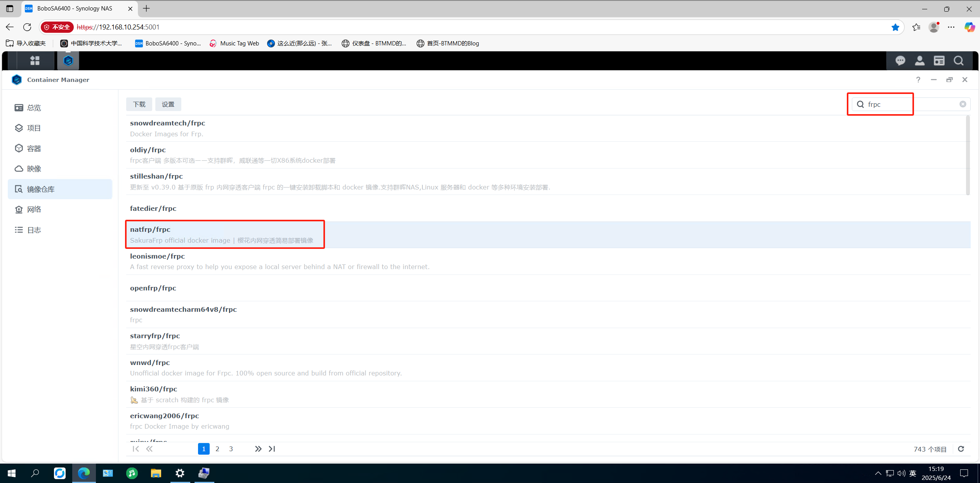Jump forward with the double-arrow pager
The height and width of the screenshot is (483, 980).
258,449
